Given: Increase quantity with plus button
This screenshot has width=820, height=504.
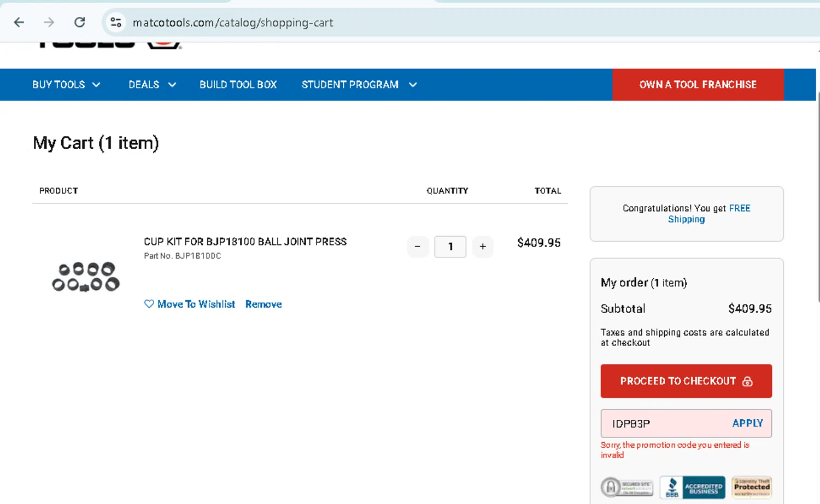Looking at the screenshot, I should point(483,247).
